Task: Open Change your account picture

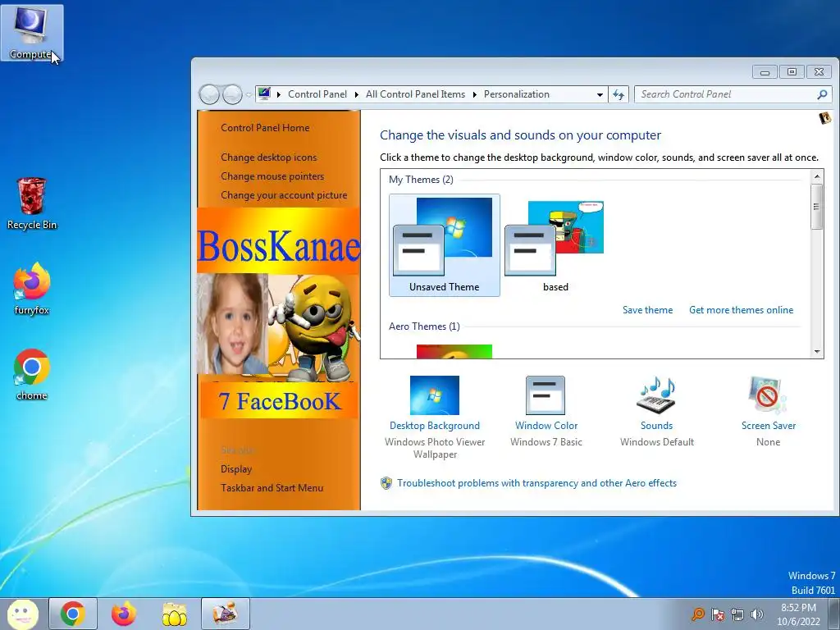Action: (x=284, y=195)
